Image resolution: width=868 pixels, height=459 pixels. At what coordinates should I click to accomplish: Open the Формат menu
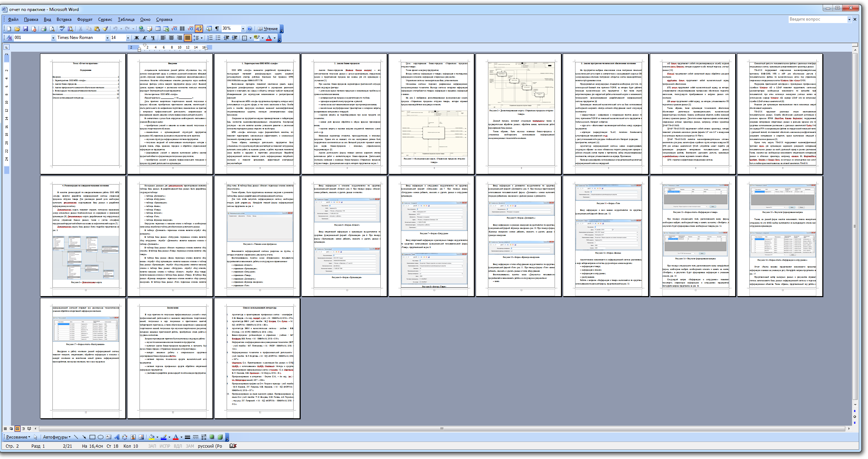[85, 19]
